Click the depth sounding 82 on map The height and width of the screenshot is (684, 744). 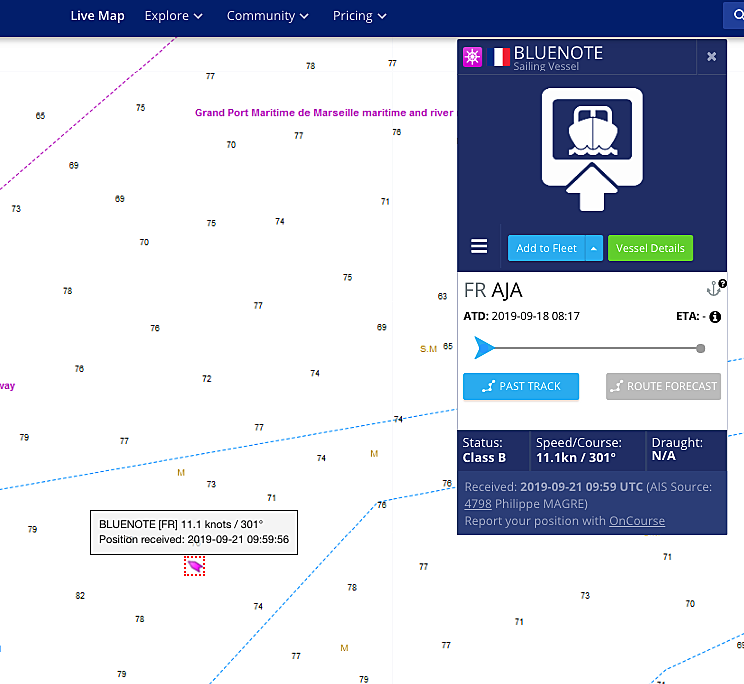pyautogui.click(x=80, y=596)
